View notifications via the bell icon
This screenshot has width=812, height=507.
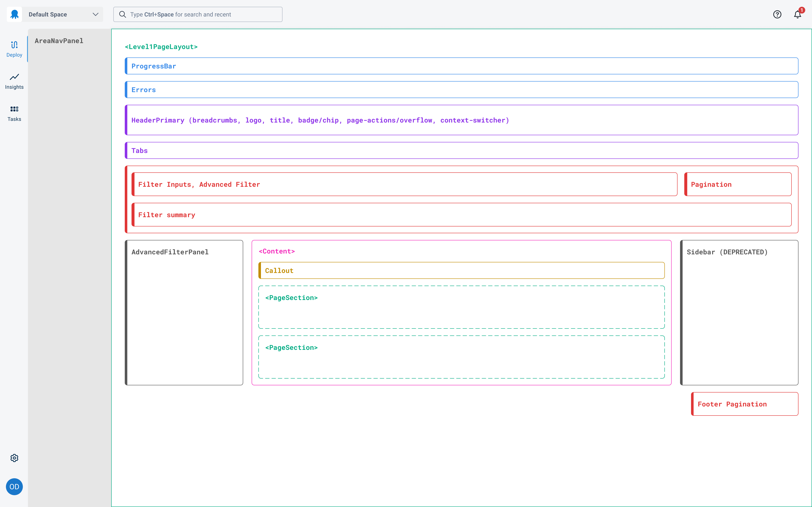(x=797, y=14)
